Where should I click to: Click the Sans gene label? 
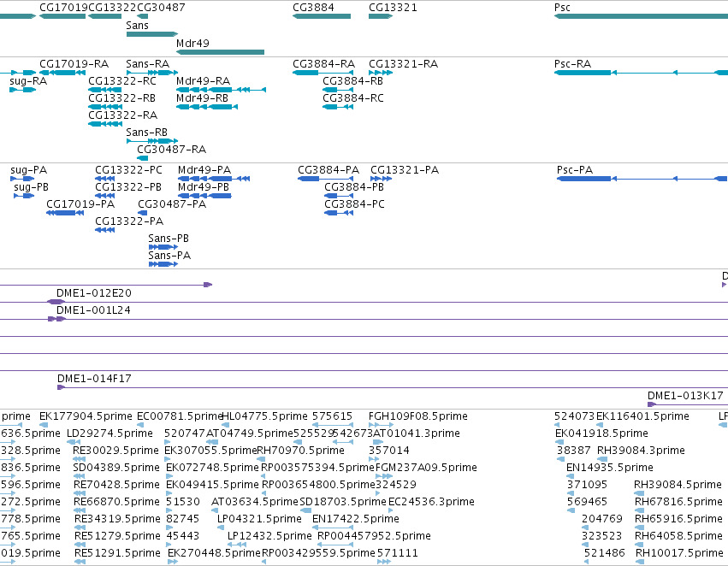138,25
